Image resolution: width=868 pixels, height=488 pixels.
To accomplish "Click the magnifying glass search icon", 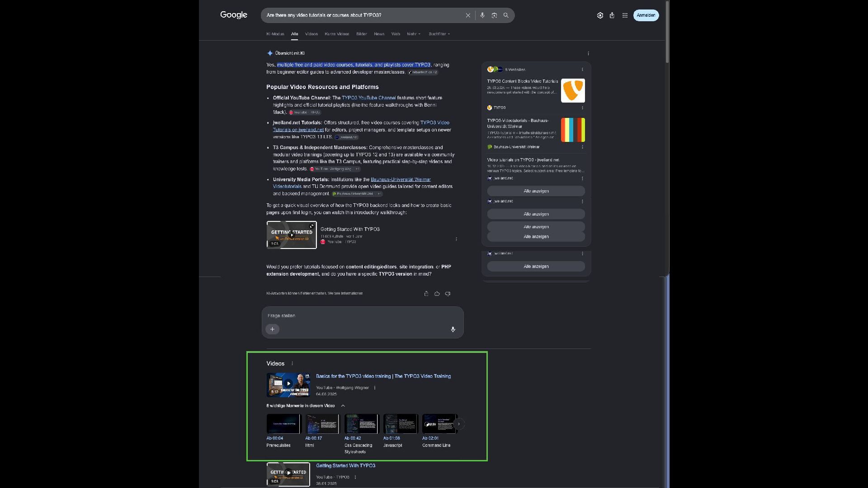I will 506,15.
